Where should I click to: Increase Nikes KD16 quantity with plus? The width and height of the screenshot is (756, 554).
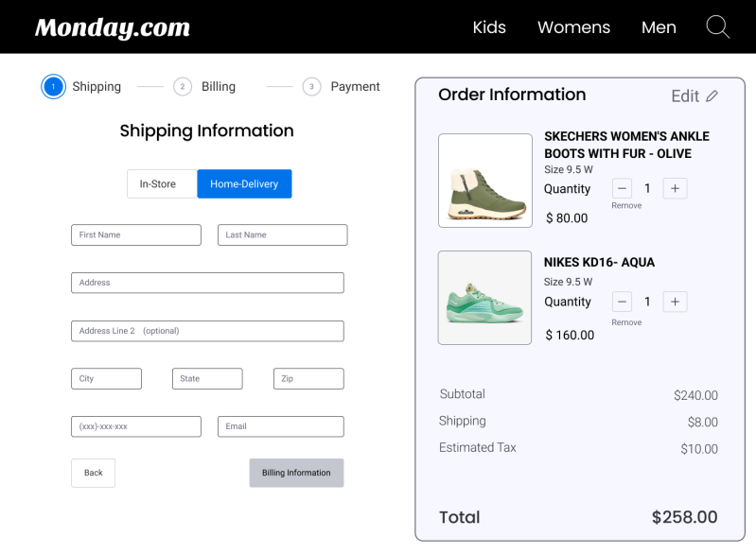[675, 302]
